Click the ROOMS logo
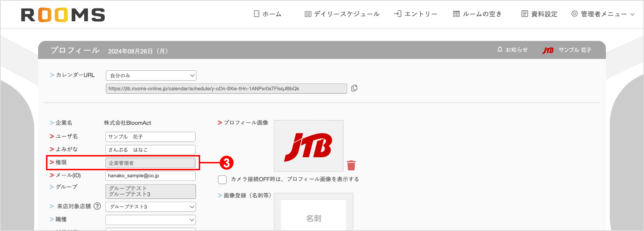Viewport: 644px width, 231px height. [63, 15]
